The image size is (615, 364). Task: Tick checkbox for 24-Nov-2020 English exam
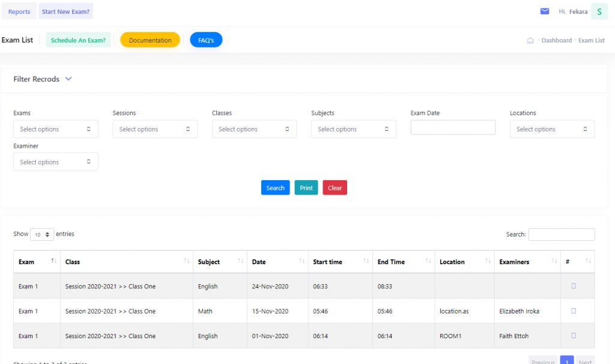pyautogui.click(x=574, y=287)
